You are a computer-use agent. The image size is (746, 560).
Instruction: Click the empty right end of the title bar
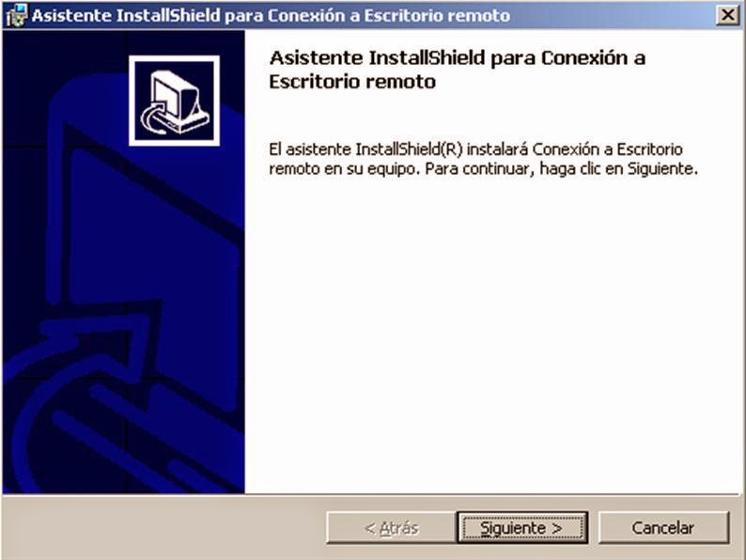click(x=614, y=15)
